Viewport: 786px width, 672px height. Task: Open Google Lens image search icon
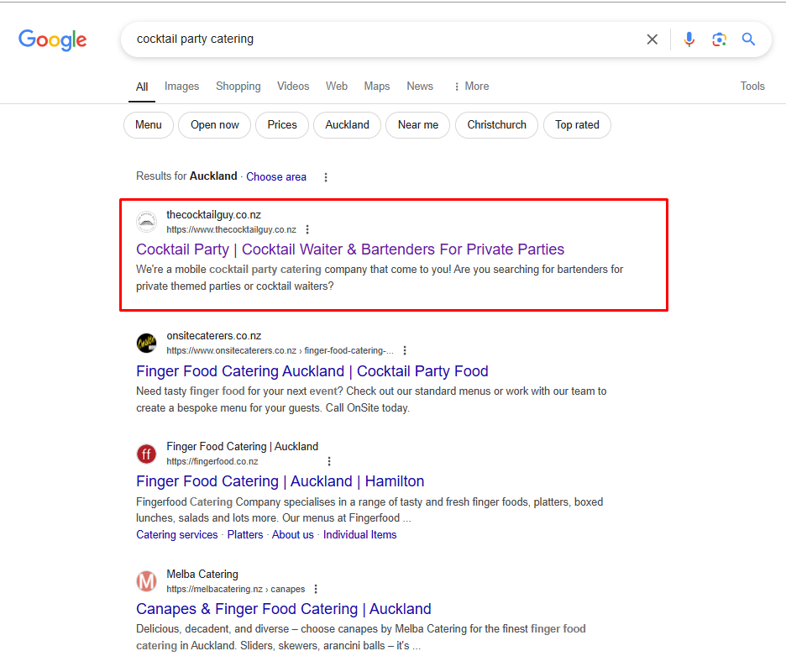point(719,39)
